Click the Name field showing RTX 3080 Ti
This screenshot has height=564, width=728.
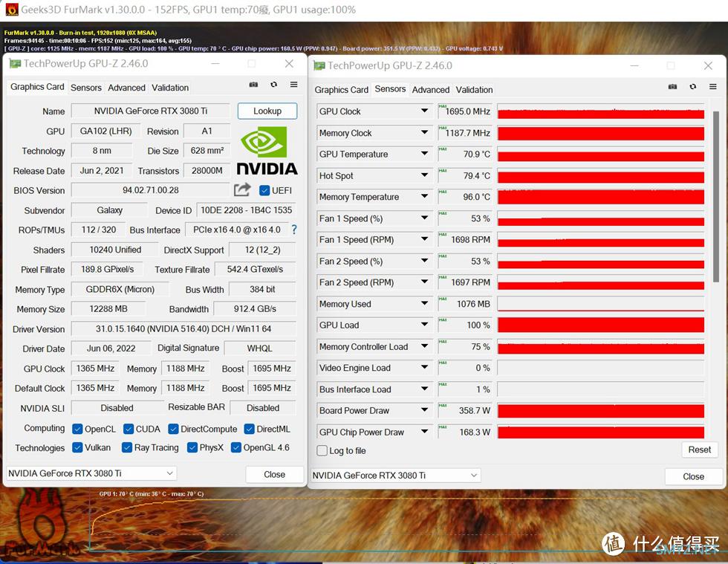point(150,111)
